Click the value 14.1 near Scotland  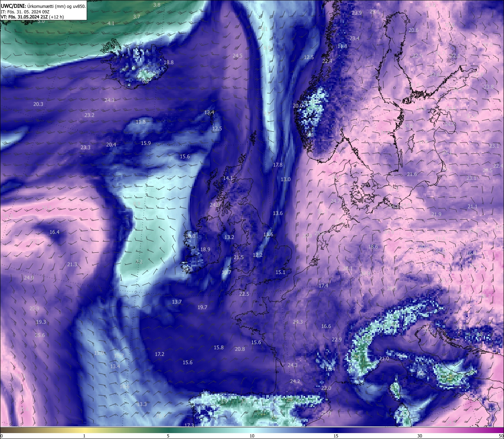(x=228, y=178)
